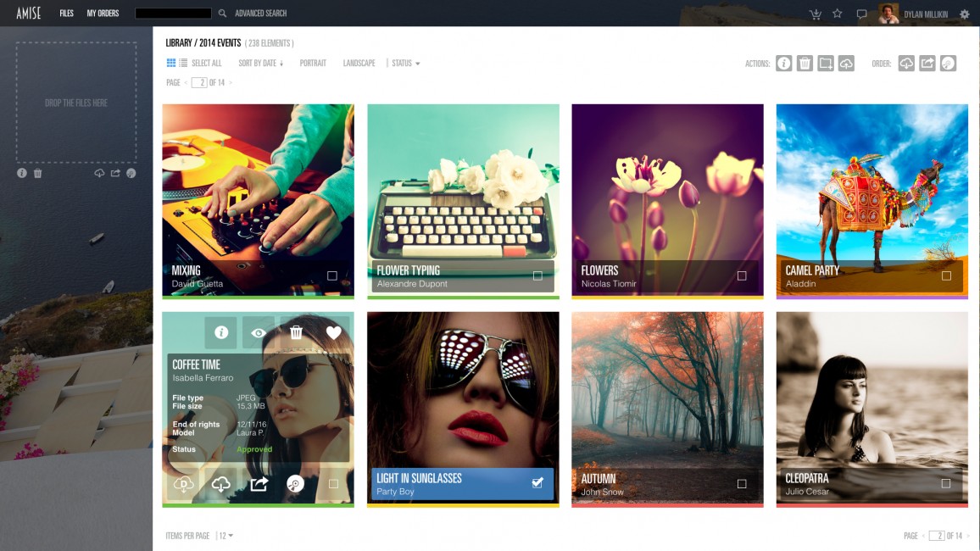The width and height of the screenshot is (980, 551).
Task: Click the info icon under the drop zone
Action: point(22,173)
